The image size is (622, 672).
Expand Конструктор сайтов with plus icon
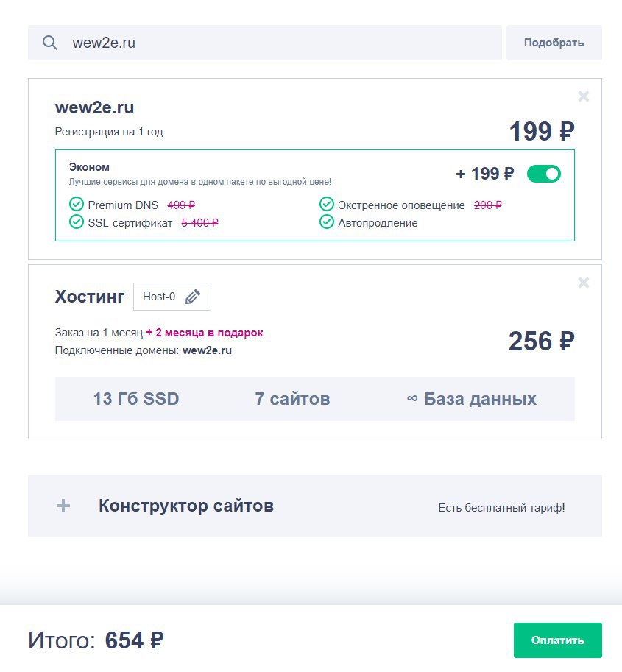click(x=64, y=506)
